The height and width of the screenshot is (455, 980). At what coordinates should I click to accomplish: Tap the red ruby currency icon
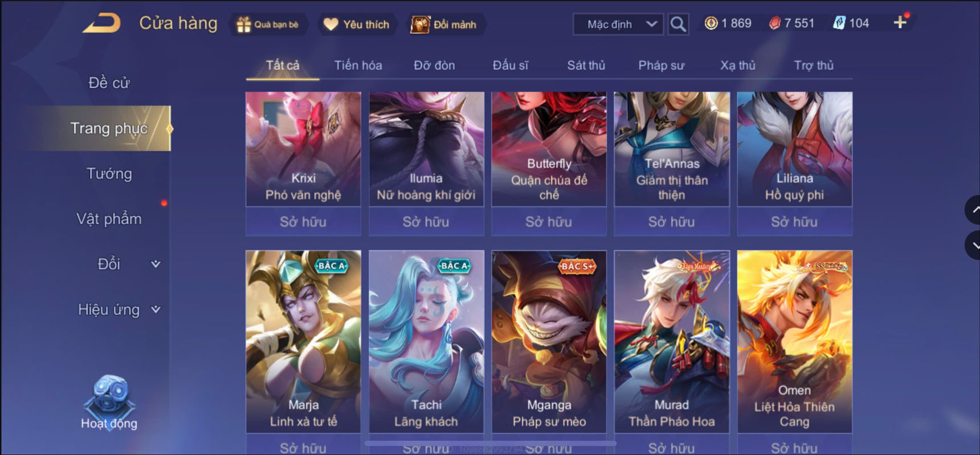pyautogui.click(x=774, y=23)
